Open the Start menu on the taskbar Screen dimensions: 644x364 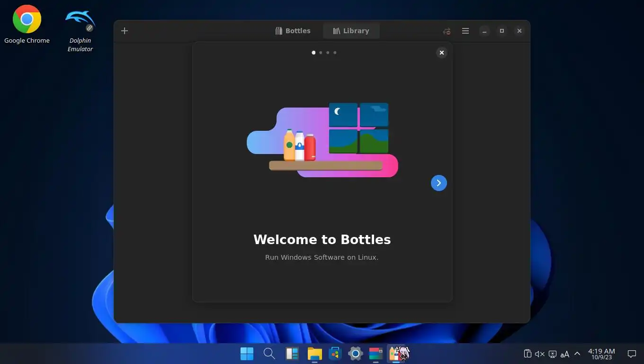(x=247, y=354)
